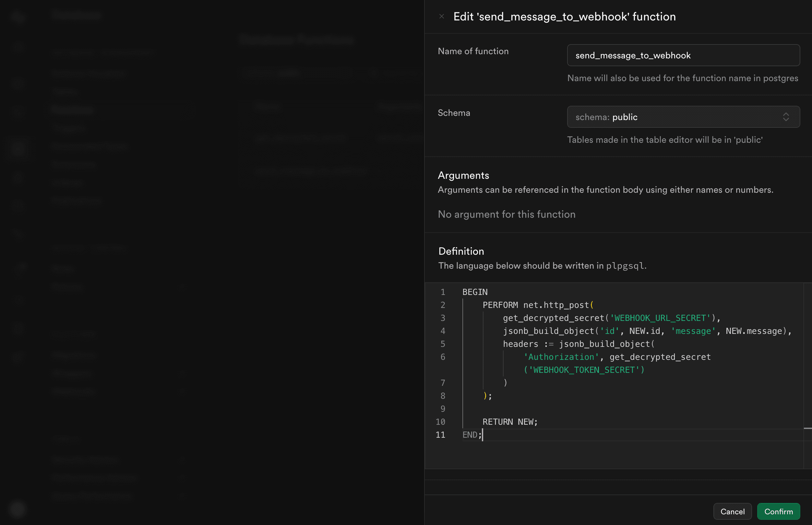
Task: Click line number 11 in the gutter
Action: tap(440, 435)
